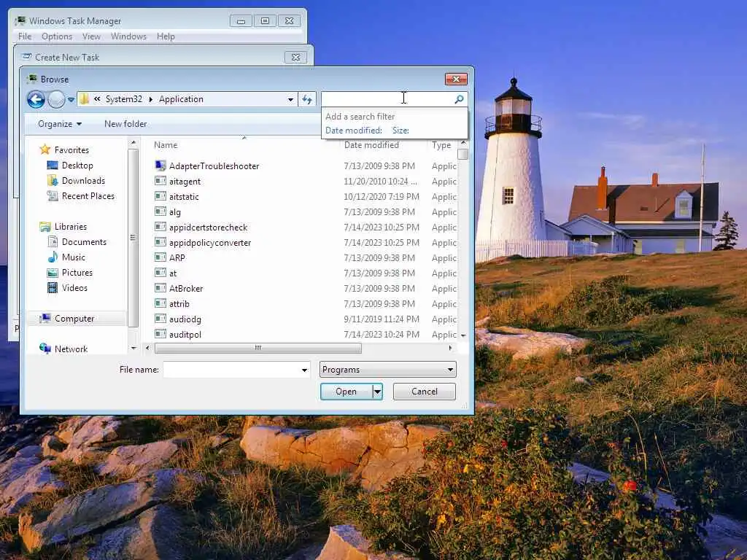Screen dimensions: 747x560
Task: Select Libraries in navigation pane
Action: click(x=71, y=227)
